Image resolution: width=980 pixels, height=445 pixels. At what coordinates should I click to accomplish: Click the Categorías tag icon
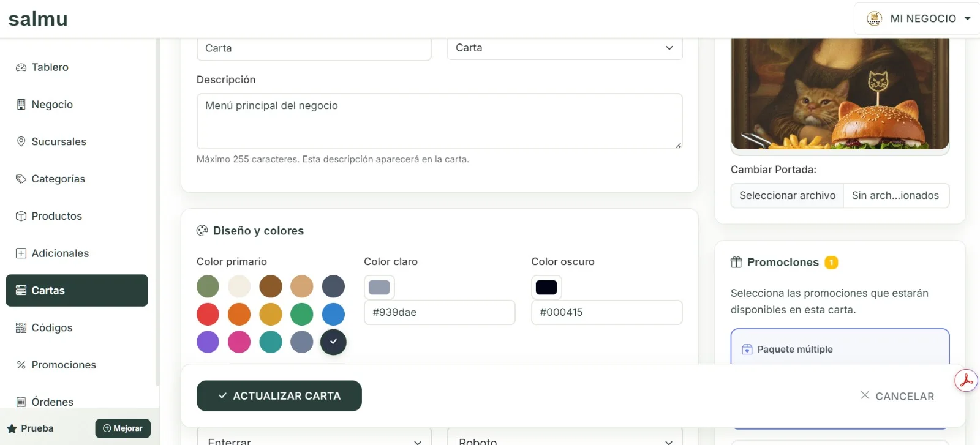21,179
